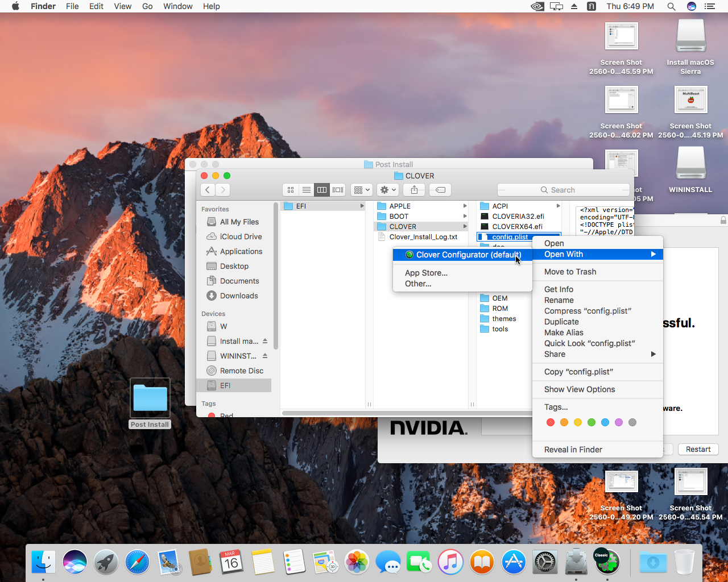Expand the Share submenu in context menu

pos(598,354)
